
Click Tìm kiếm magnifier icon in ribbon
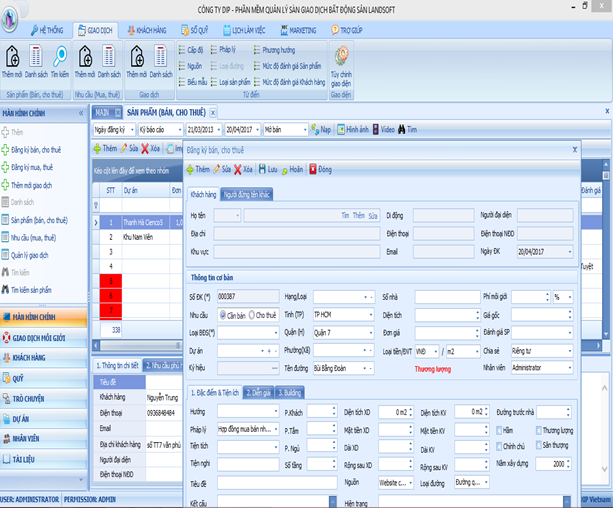point(60,56)
